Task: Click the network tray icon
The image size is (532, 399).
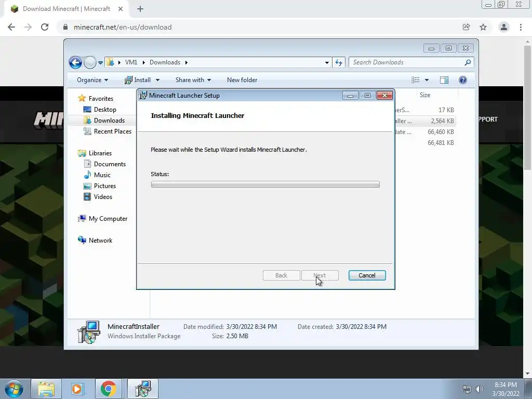Action: pos(467,389)
